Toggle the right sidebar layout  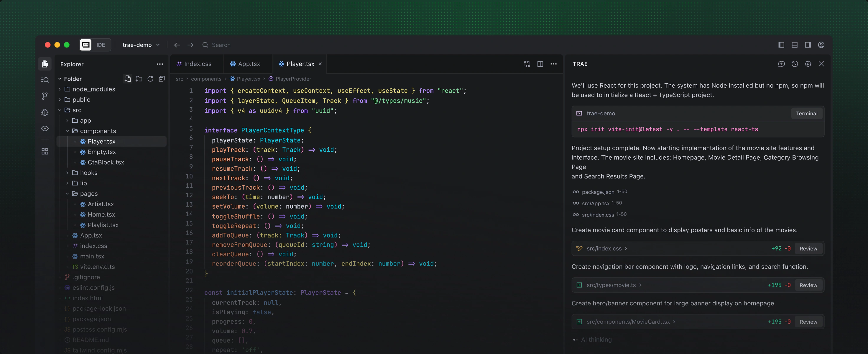pos(808,45)
